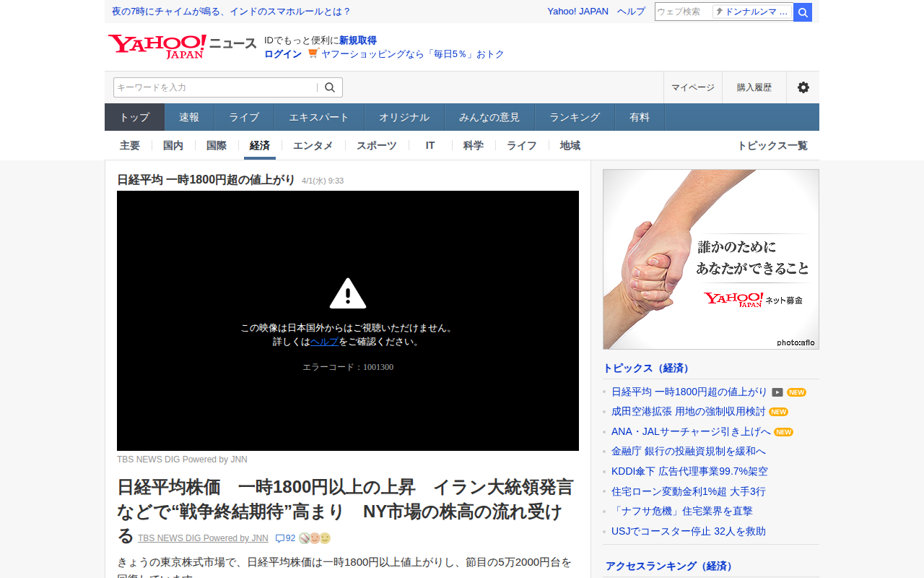Click the reaction emoji icons beside comments
Screen dimensions: 924x578
click(315, 538)
